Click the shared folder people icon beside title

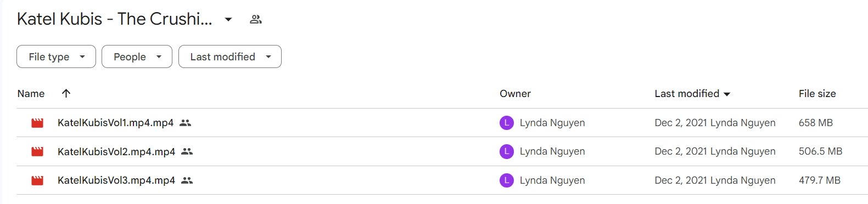tap(255, 19)
